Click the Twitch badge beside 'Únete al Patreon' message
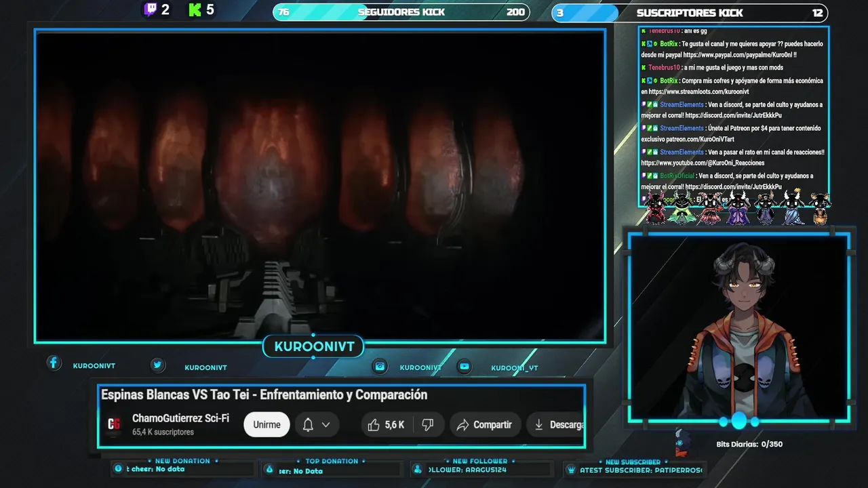 644,128
